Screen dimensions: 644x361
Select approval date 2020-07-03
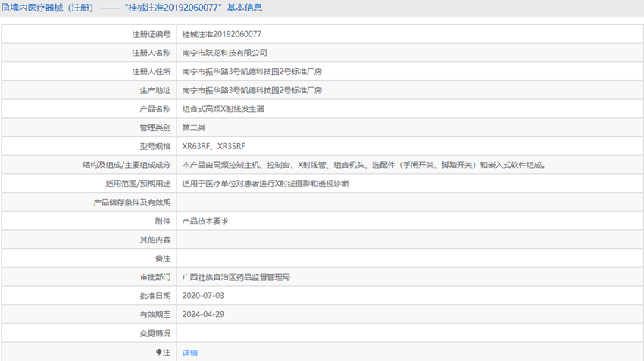click(203, 295)
